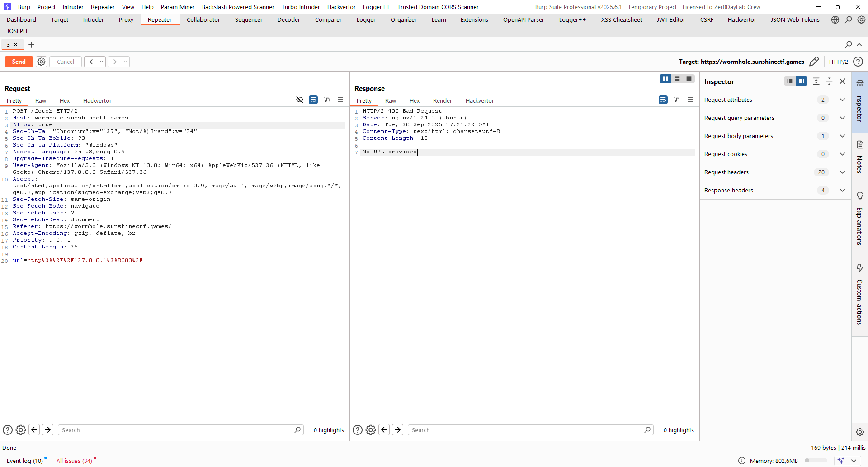Go to next request in history
Image resolution: width=868 pixels, height=467 pixels.
[x=115, y=62]
